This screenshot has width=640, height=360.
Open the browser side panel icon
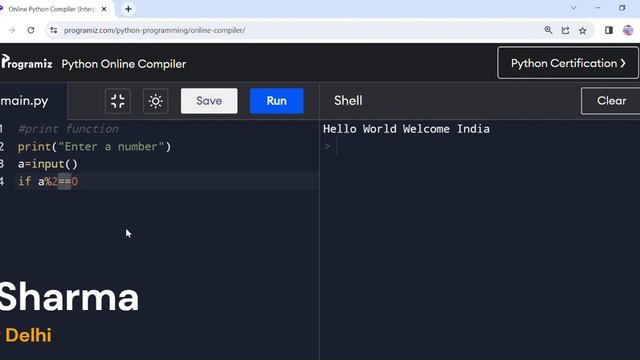[x=609, y=30]
